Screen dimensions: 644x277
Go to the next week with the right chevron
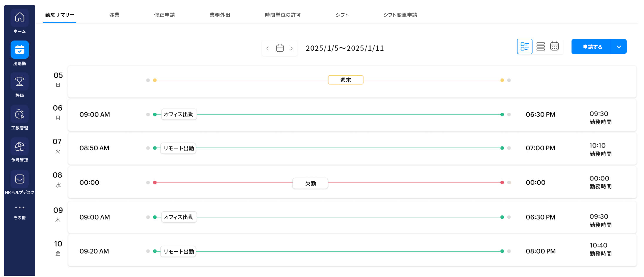(x=291, y=48)
